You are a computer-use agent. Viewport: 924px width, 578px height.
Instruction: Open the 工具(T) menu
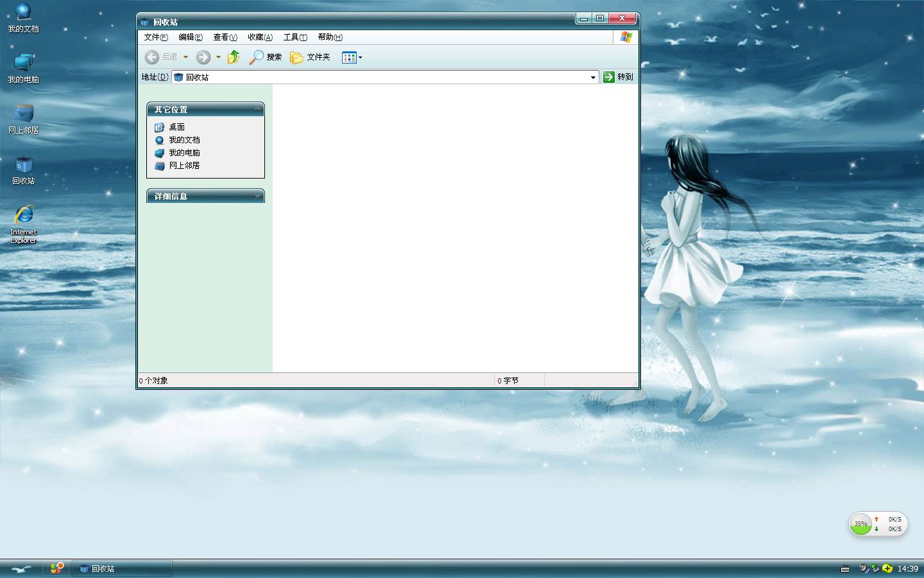point(295,37)
